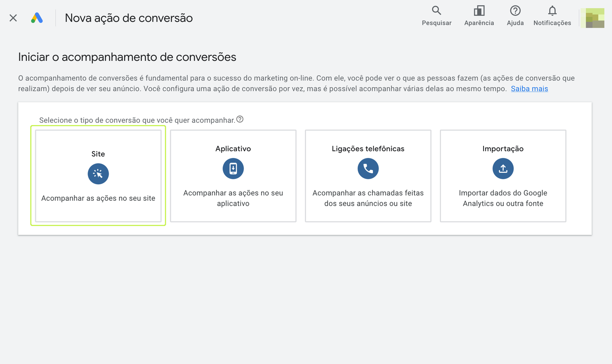The image size is (612, 364).
Task: Choose 'Acompanhar as ações no seu aplicativo'
Action: click(x=233, y=198)
